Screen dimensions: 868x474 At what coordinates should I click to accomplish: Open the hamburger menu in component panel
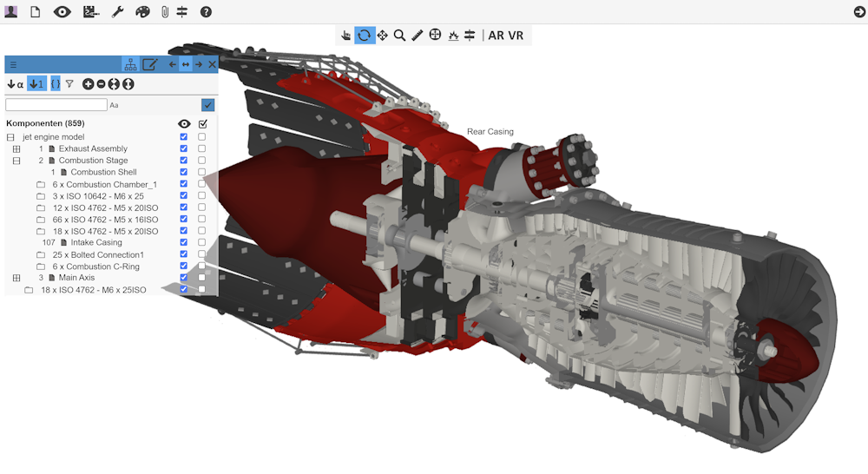tap(13, 64)
